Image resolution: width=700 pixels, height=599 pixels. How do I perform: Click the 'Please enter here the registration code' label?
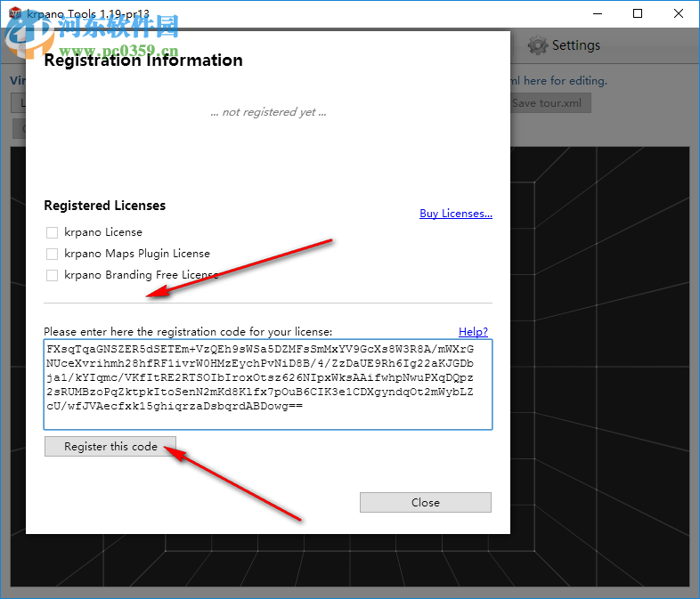[x=188, y=332]
